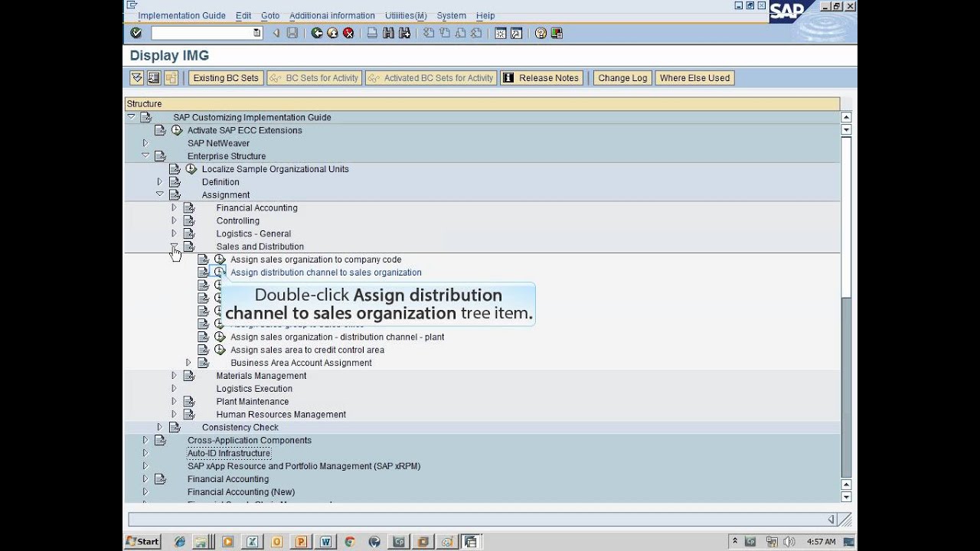980x551 pixels.
Task: Click documentation icon for Sales and Distribution
Action: (189, 246)
